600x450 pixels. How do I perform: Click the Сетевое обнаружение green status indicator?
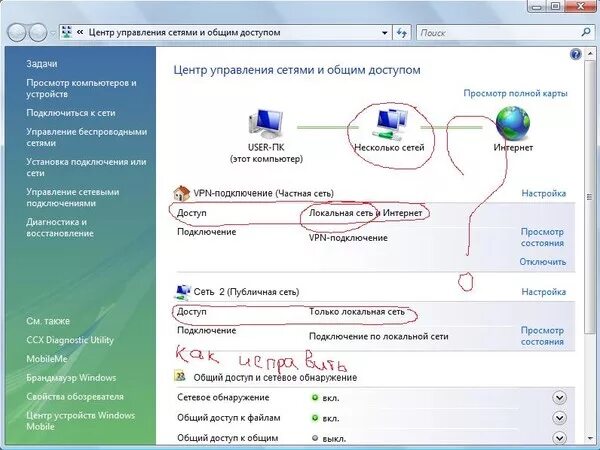(315, 398)
